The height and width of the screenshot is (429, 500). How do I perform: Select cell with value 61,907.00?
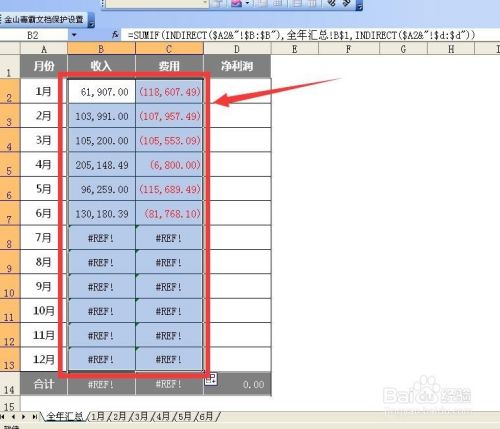pyautogui.click(x=102, y=91)
